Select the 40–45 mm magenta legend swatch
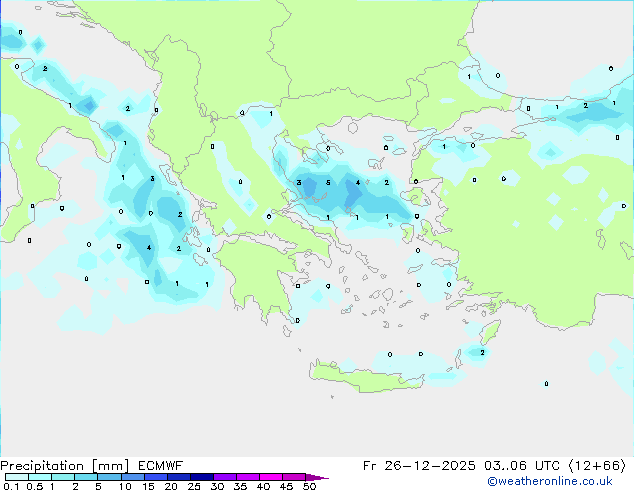634x490 pixels. click(271, 477)
